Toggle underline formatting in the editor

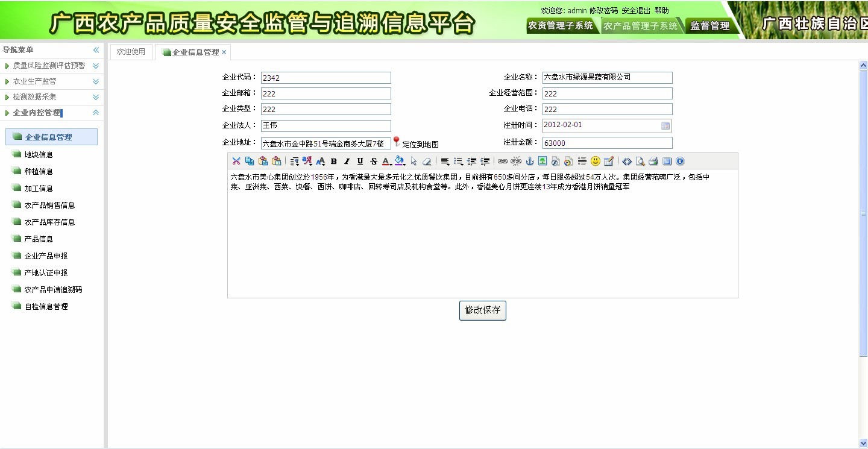point(360,161)
